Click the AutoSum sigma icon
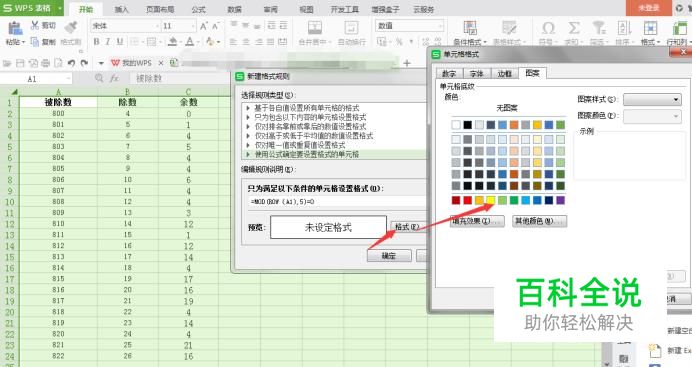Screen dimensions: 692x367 coord(574,27)
